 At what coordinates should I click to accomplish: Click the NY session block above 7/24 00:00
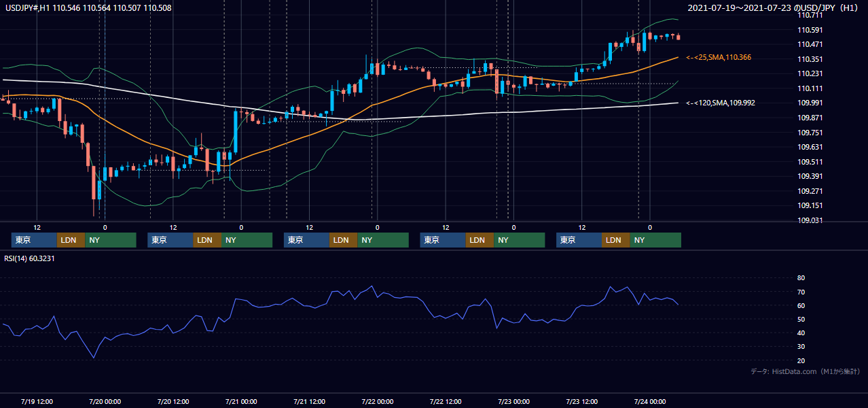point(655,240)
